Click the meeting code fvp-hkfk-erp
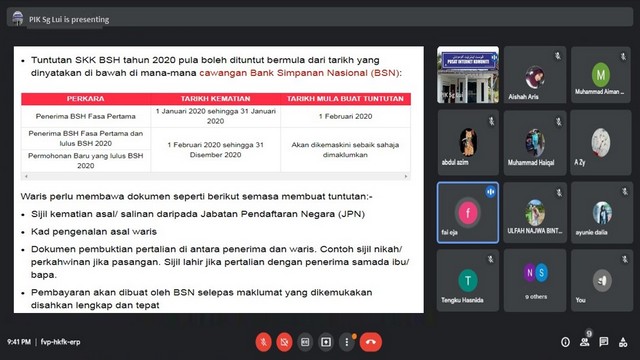 coord(60,342)
